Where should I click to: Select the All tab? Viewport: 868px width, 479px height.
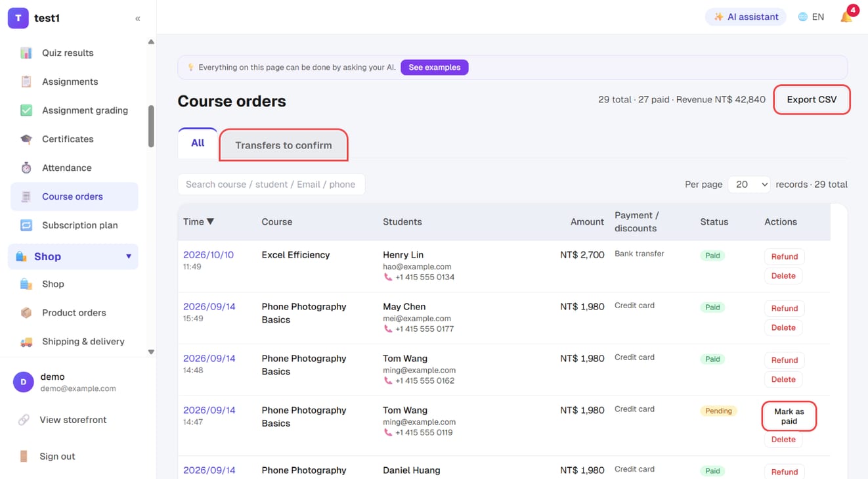pyautogui.click(x=198, y=143)
